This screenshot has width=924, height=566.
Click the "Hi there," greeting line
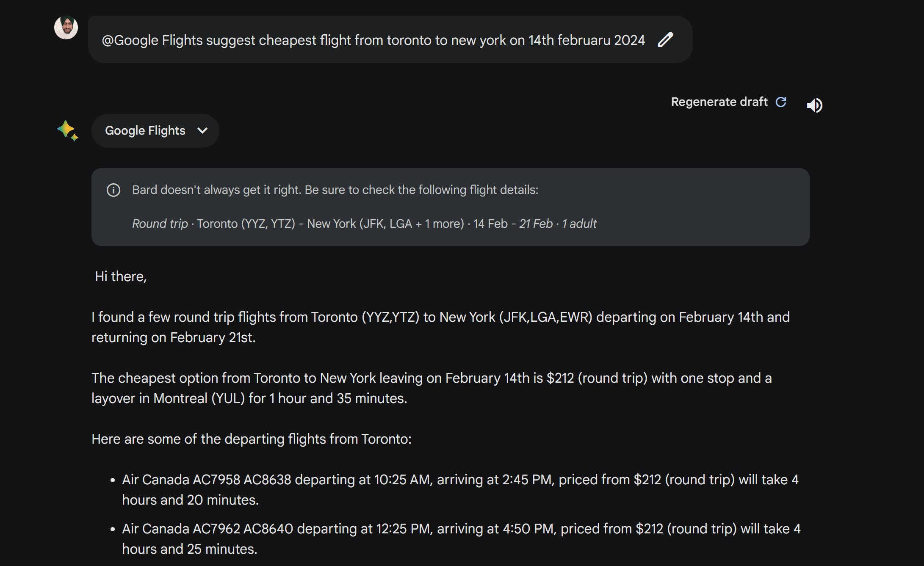pos(121,276)
